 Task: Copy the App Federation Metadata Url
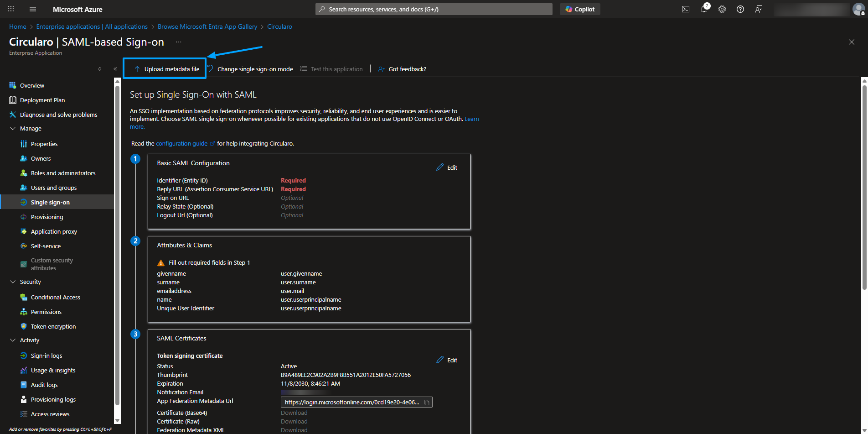[427, 402]
